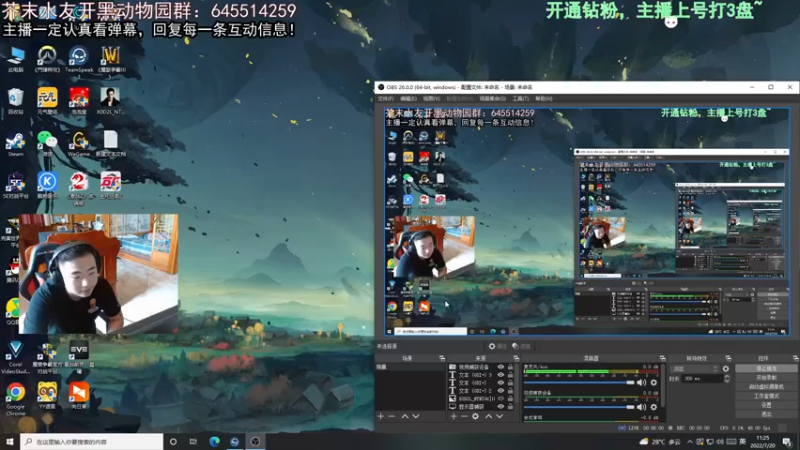Hide the Video Capture Device source

[x=501, y=367]
